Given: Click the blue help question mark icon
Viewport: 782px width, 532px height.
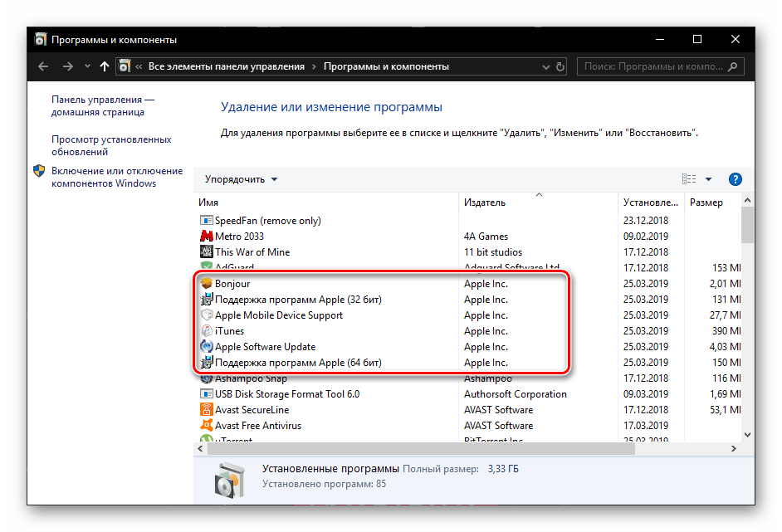Looking at the screenshot, I should [735, 179].
